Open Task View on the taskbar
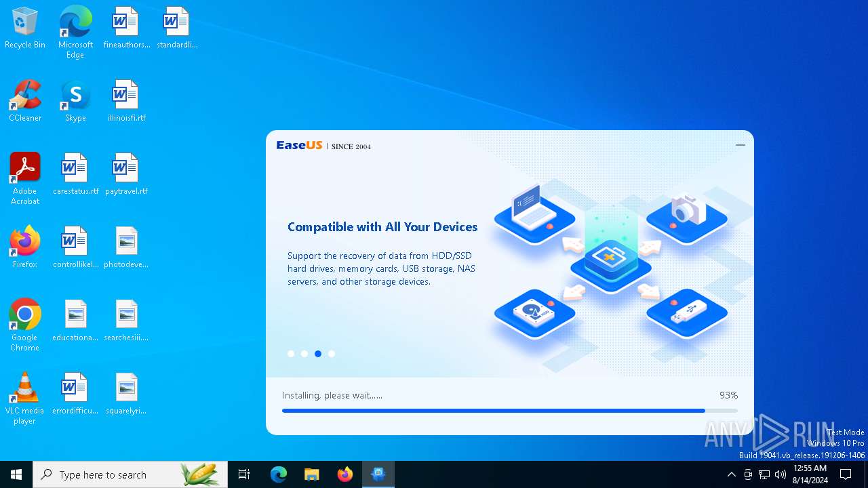The image size is (868, 488). [244, 474]
